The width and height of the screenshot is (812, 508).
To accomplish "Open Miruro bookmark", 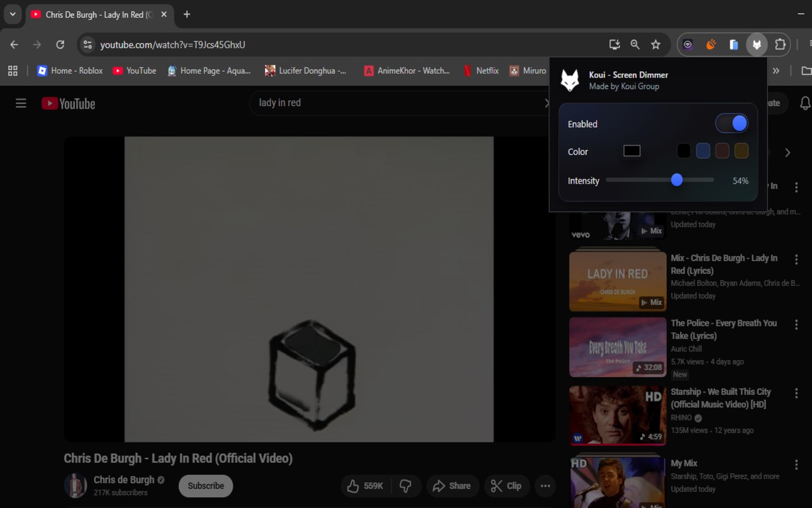I will [x=528, y=70].
